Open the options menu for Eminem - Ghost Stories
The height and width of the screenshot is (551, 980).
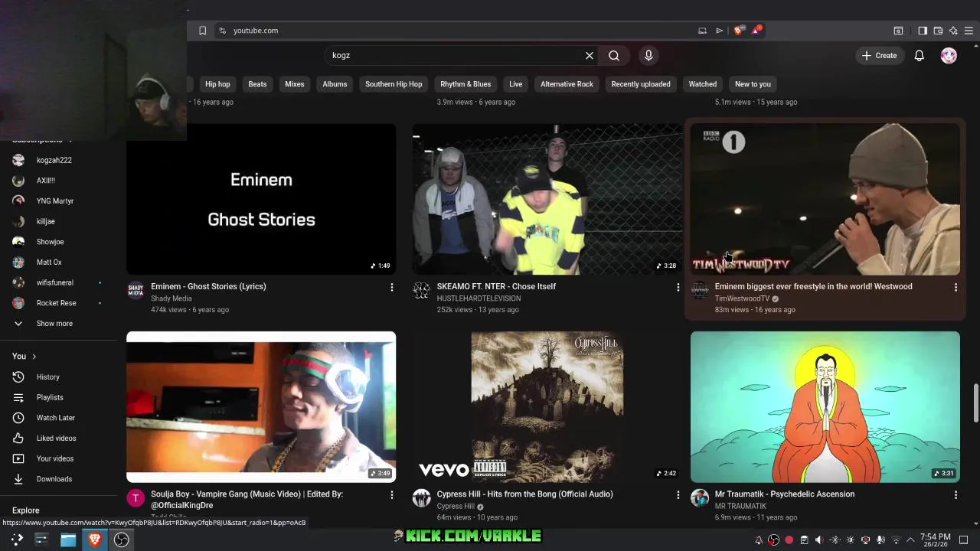[392, 287]
